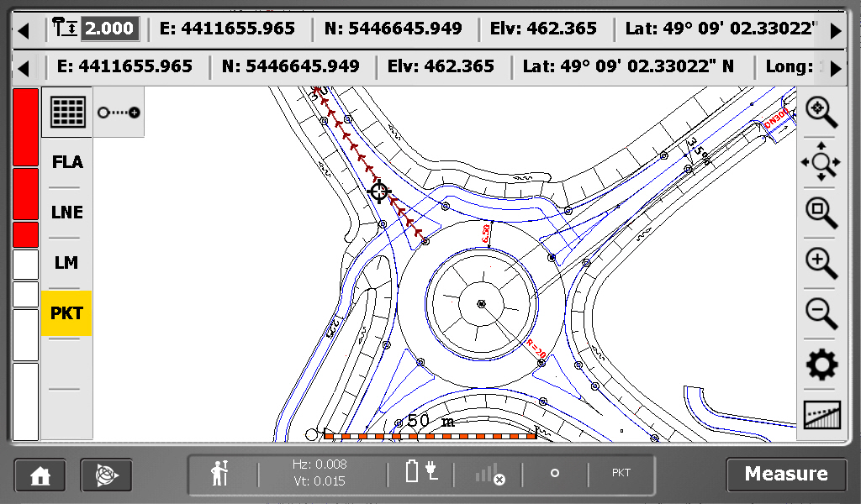Zoom out of the map
861x504 pixels.
pos(821,313)
